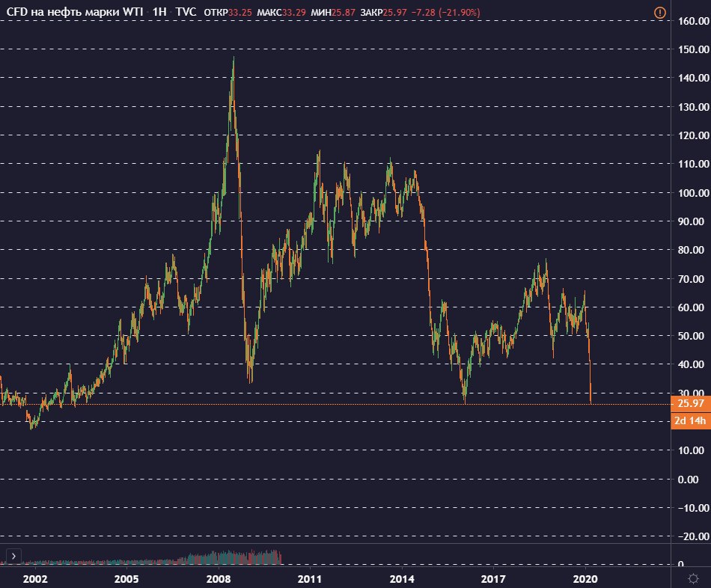Image resolution: width=711 pixels, height=588 pixels.
Task: Click the 50.00 price axis label
Action: [691, 337]
